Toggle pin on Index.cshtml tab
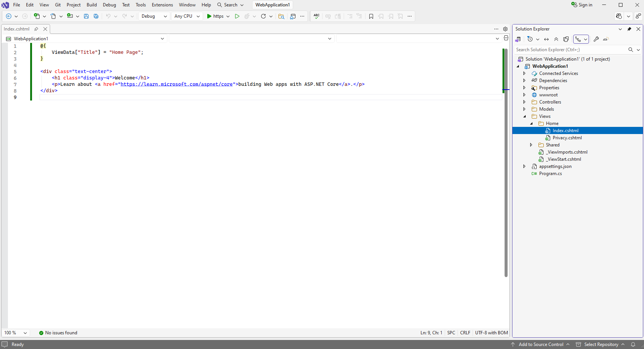This screenshot has height=349, width=644. [36, 29]
